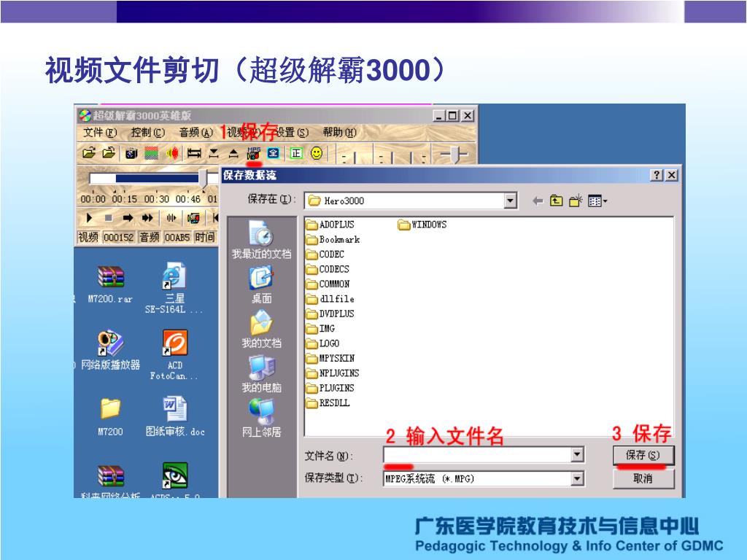Fast forward with the double arrow button
Image resolution: width=747 pixels, height=560 pixels.
point(147,218)
